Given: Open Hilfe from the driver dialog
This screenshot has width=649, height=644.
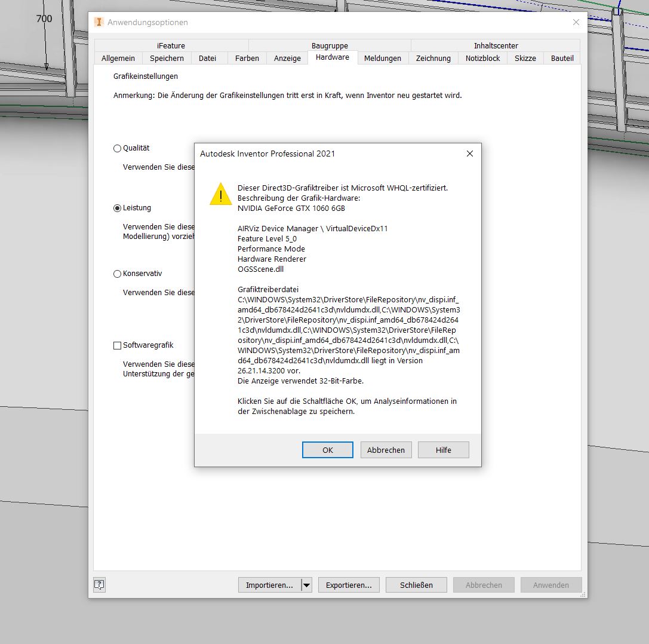Looking at the screenshot, I should point(443,449).
